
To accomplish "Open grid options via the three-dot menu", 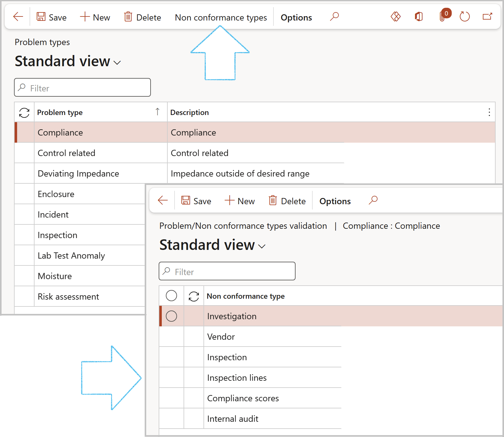I will pos(489,112).
